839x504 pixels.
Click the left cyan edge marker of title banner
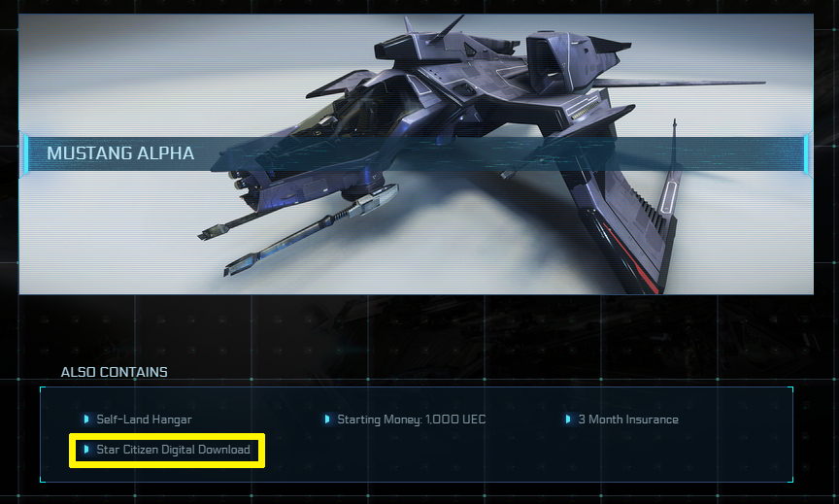click(24, 153)
